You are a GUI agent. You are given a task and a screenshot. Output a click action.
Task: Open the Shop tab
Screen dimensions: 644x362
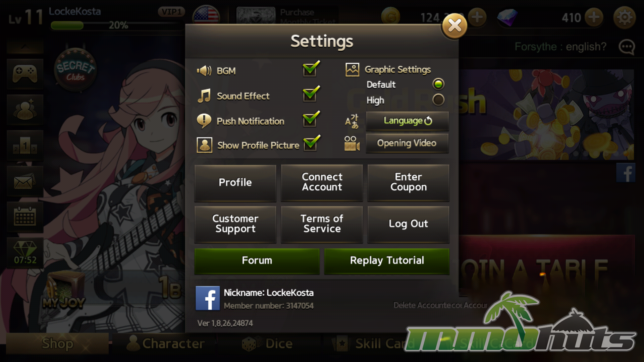(57, 344)
